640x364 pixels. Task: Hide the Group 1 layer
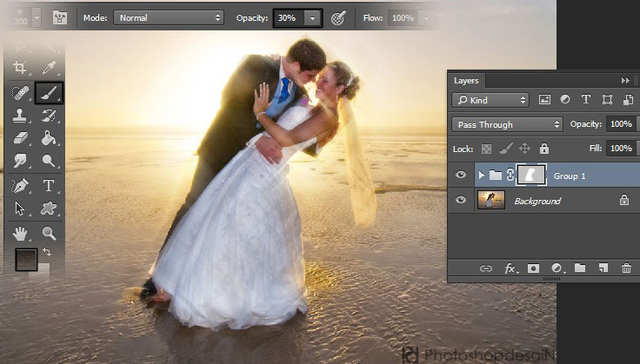[x=461, y=175]
